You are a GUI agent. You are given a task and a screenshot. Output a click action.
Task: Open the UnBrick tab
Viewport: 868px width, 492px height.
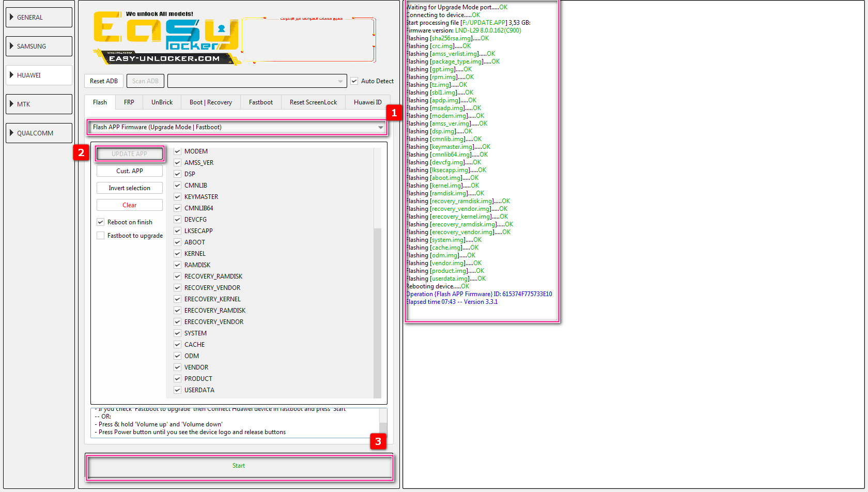point(162,102)
